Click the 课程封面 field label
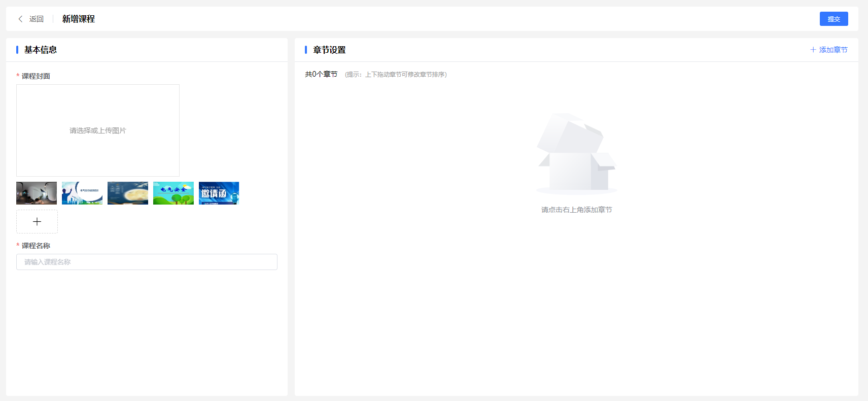Image resolution: width=868 pixels, height=401 pixels. point(36,76)
